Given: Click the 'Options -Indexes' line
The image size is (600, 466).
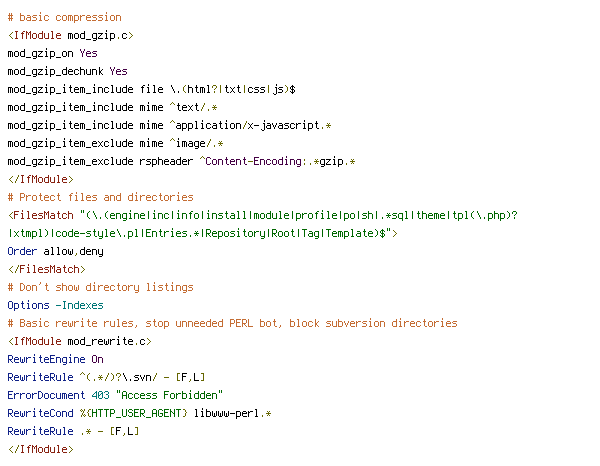Looking at the screenshot, I should pos(55,305).
